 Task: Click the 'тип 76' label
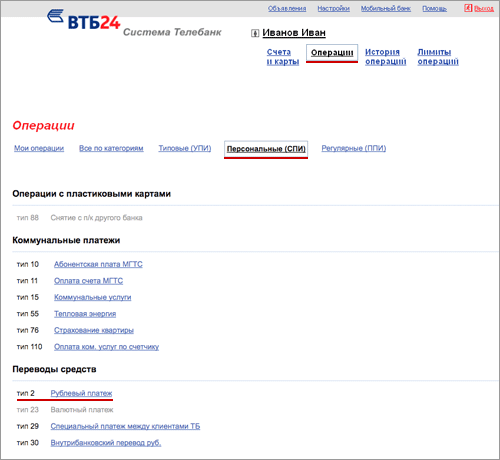click(28, 330)
